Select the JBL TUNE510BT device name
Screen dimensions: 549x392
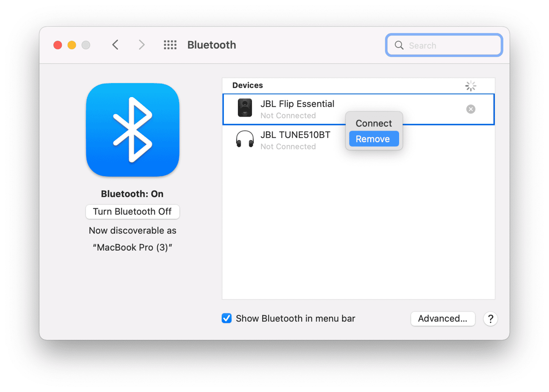pos(295,135)
